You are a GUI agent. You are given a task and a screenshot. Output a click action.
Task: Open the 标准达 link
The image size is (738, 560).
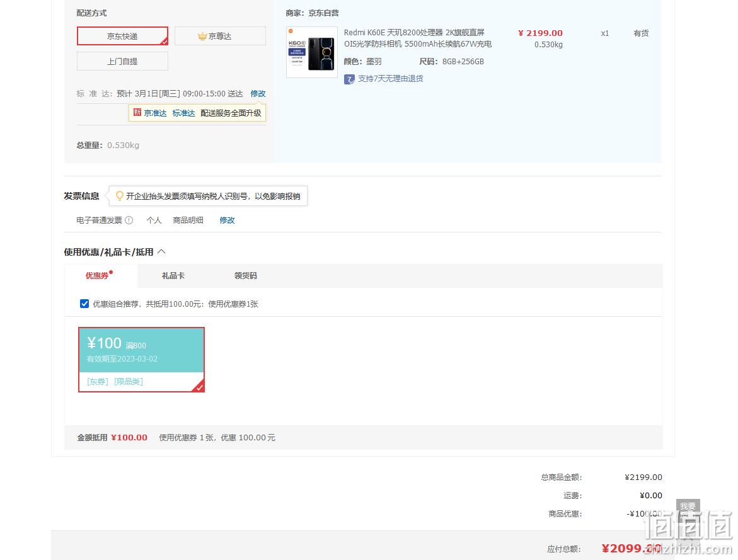click(183, 113)
